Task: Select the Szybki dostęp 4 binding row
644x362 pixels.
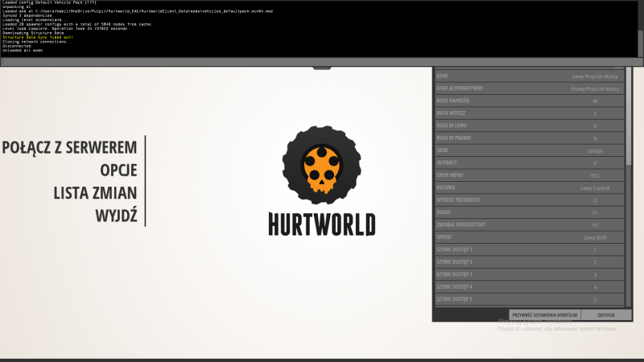Action: pyautogui.click(x=530, y=286)
